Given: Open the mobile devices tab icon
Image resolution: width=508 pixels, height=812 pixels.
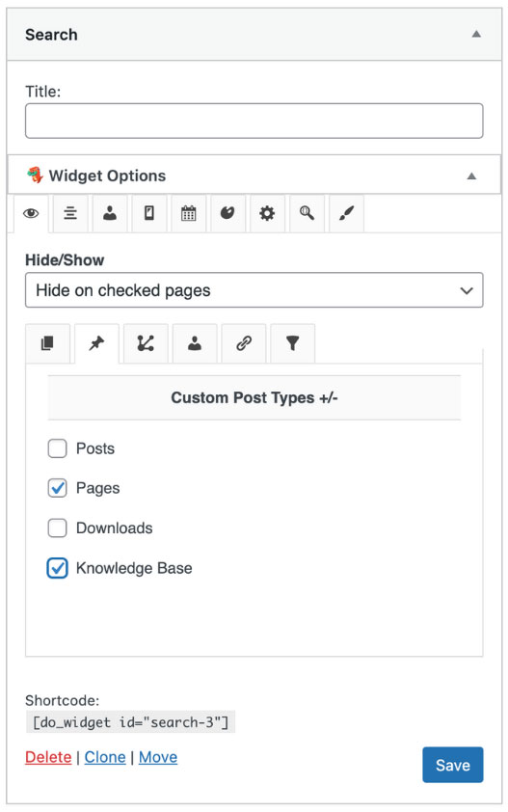Looking at the screenshot, I should coord(149,213).
